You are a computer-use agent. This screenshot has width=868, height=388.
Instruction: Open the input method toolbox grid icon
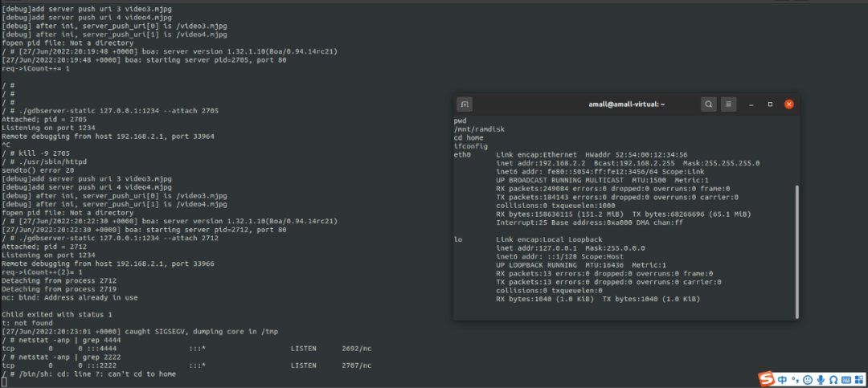click(x=858, y=380)
